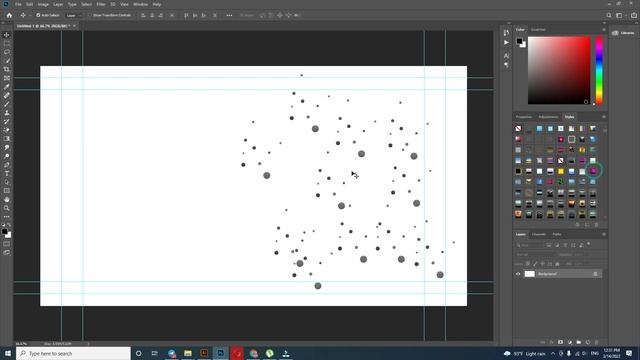Screen dimensions: 640x360
Task: Open the Image menu
Action: click(43, 4)
